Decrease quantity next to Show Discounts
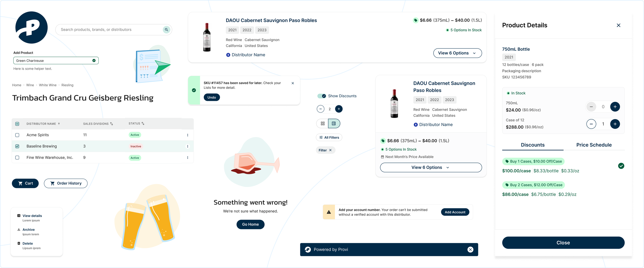The image size is (644, 268). point(320,109)
